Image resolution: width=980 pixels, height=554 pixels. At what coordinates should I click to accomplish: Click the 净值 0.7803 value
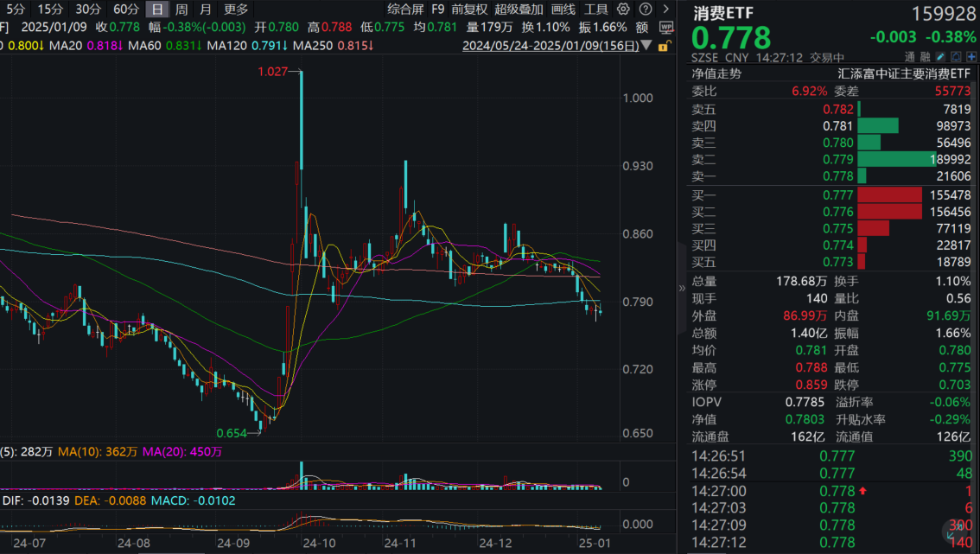805,419
